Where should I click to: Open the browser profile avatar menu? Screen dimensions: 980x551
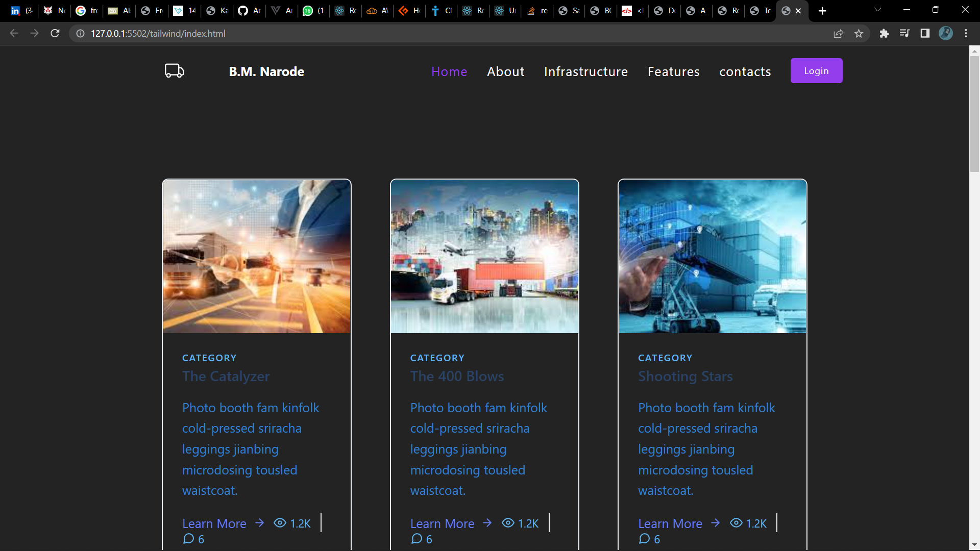[x=945, y=34]
